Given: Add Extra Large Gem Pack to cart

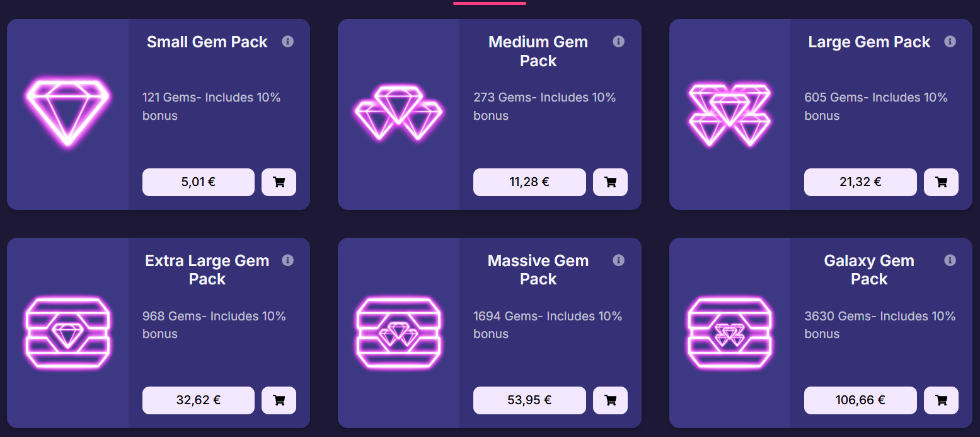Looking at the screenshot, I should click(x=279, y=400).
